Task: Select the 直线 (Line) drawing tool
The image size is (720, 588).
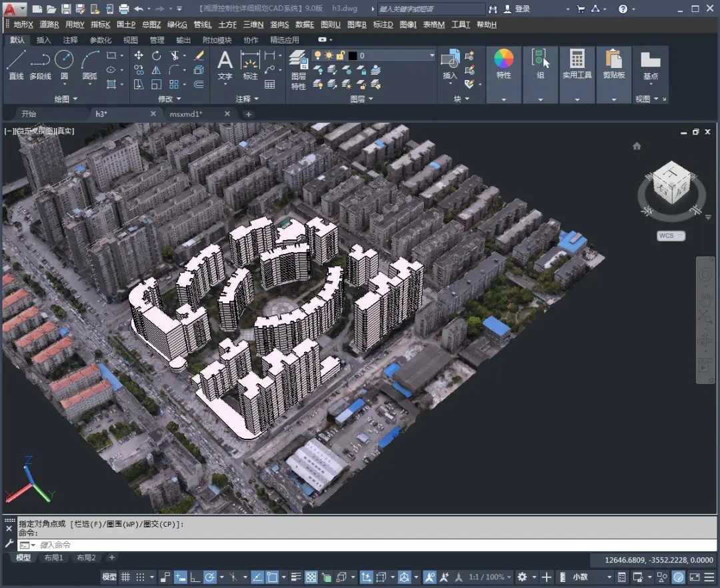Action: pyautogui.click(x=16, y=65)
